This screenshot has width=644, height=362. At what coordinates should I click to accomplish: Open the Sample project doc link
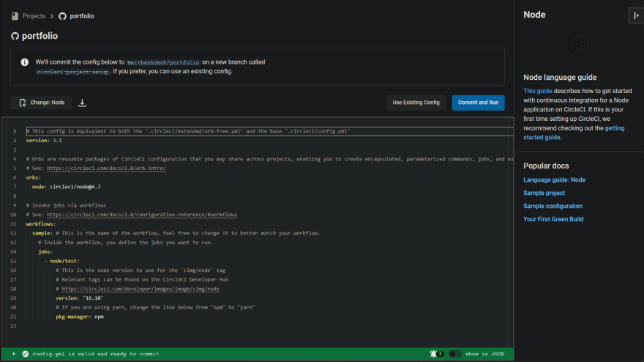(544, 193)
